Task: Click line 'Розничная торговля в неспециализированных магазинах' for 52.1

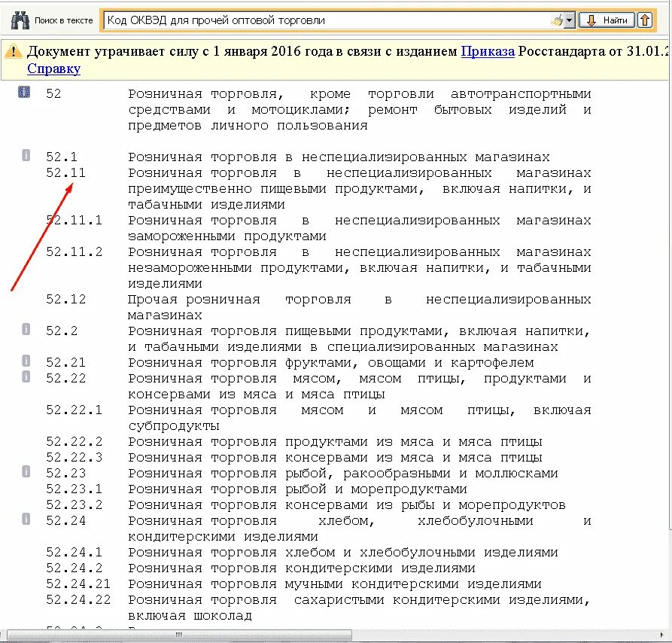Action: (339, 157)
